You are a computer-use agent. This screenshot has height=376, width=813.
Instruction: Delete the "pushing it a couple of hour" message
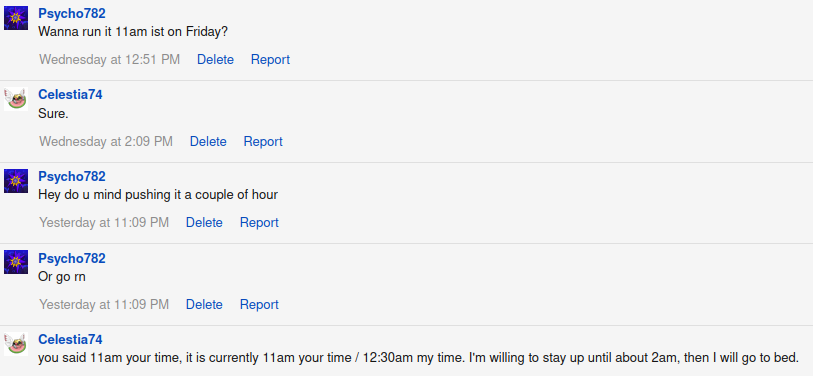204,222
